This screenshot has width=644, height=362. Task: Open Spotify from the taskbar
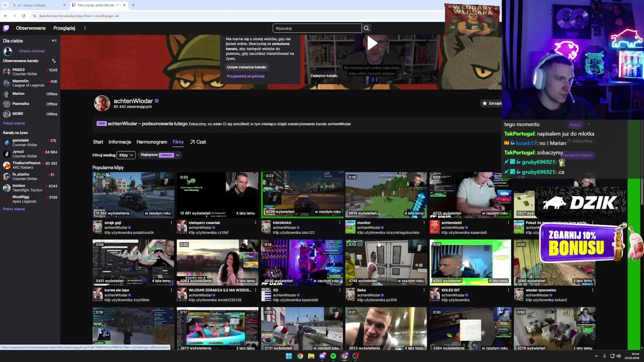333,356
